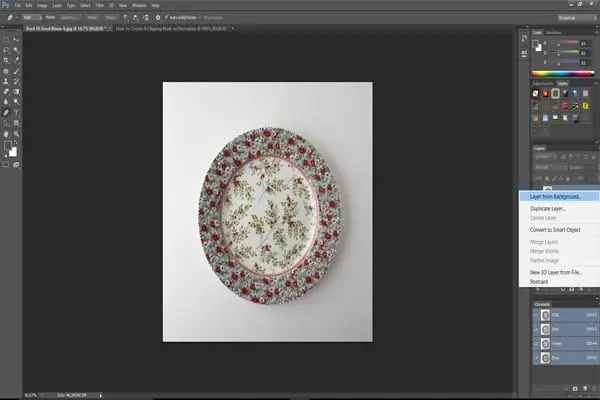Click the foreground color swatch in toolbox
Viewport: 600px width, 400px height.
8,146
